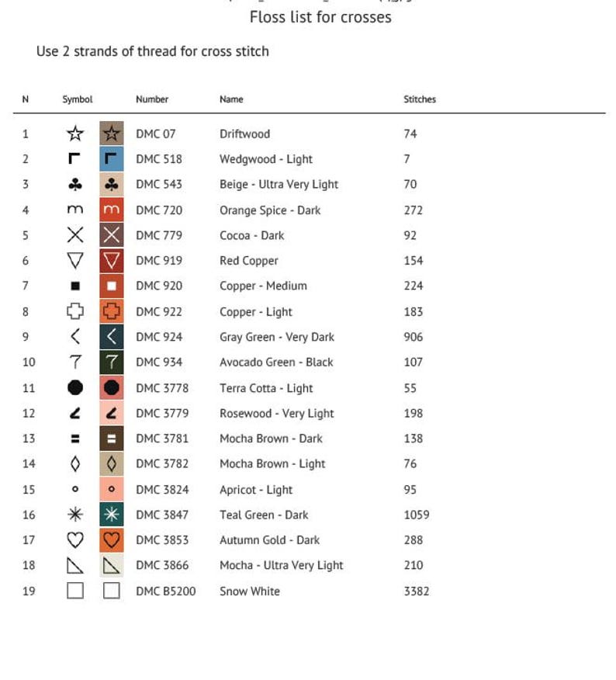
Task: Click the 1059 stitch count
Action: tap(416, 515)
